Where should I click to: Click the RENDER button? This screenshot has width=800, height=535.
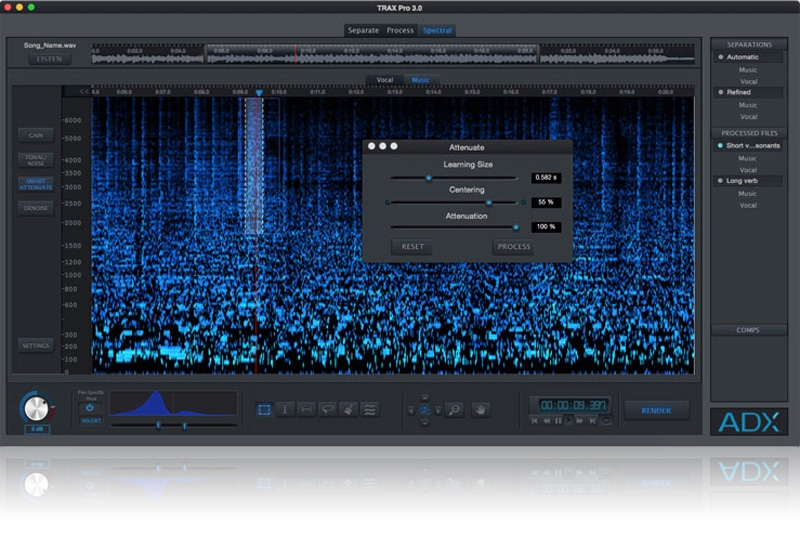[656, 410]
